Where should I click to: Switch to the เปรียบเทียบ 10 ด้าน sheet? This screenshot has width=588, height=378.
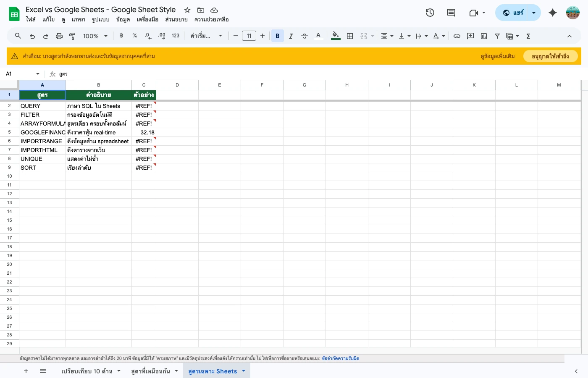(x=87, y=371)
